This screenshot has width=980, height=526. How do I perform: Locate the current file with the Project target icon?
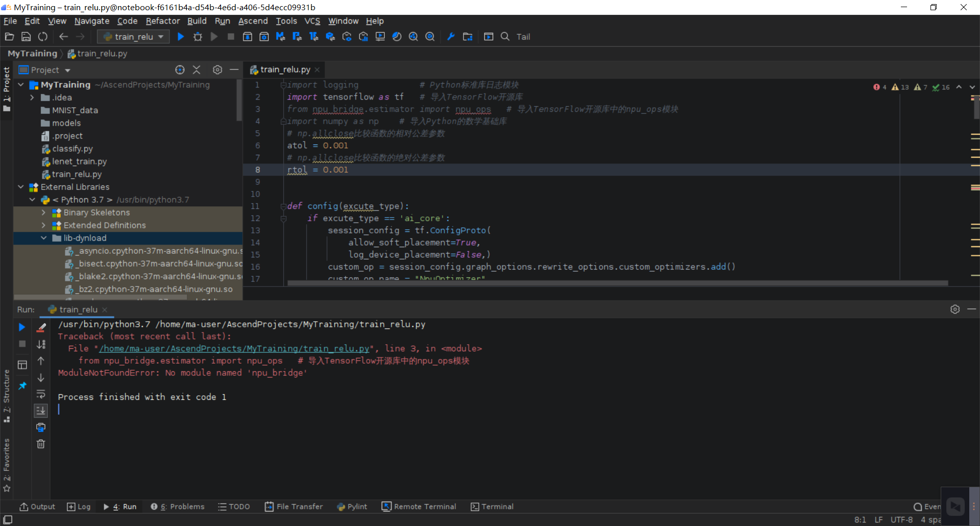click(x=180, y=70)
